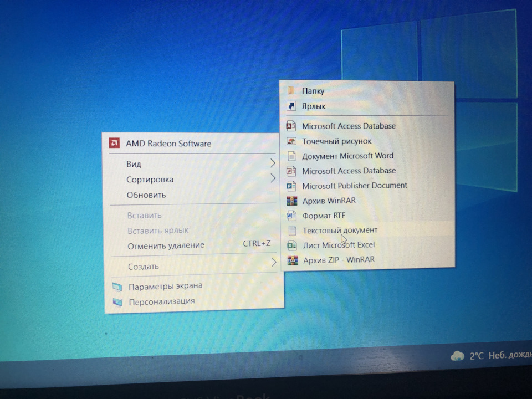Click the Publisher icon beside Microsoft Publisher Document
Viewport: 532px width, 399px height.
pyautogui.click(x=291, y=186)
